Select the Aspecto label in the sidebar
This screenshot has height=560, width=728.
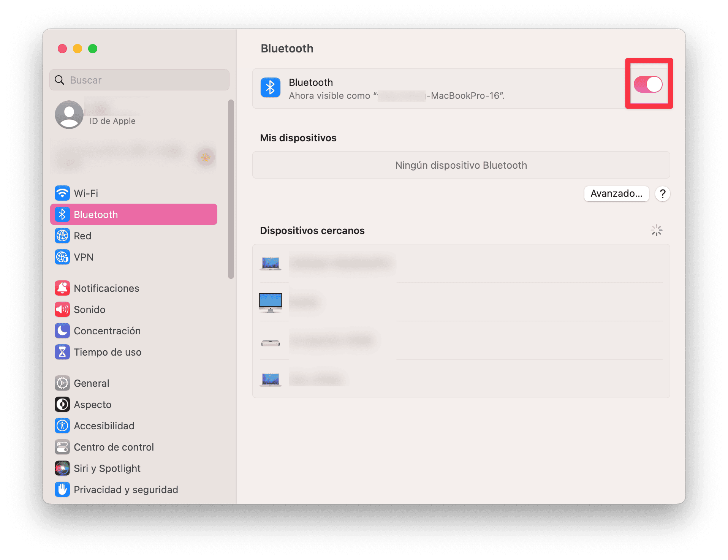(x=92, y=404)
